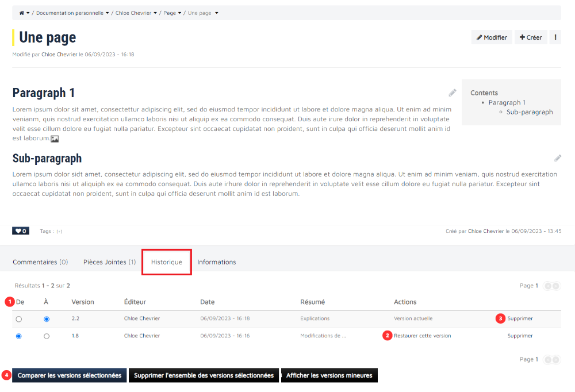Click the Créer button
575x392 pixels.
(x=531, y=37)
